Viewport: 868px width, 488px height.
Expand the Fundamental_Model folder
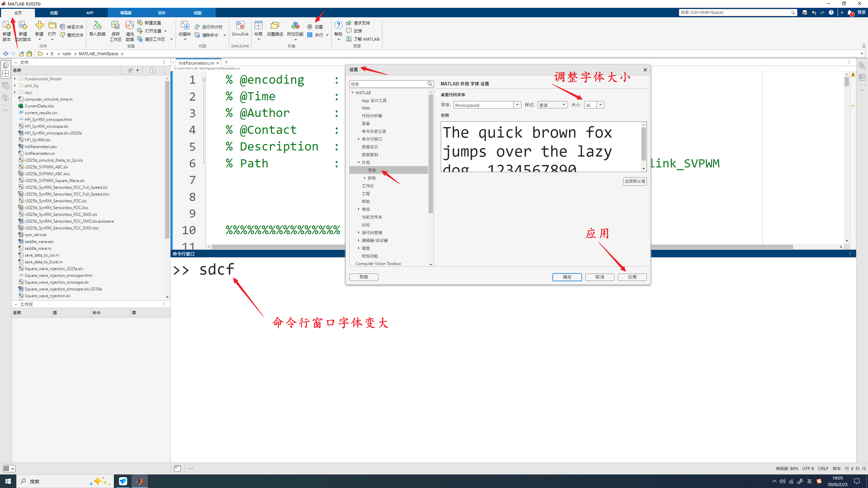pyautogui.click(x=15, y=79)
